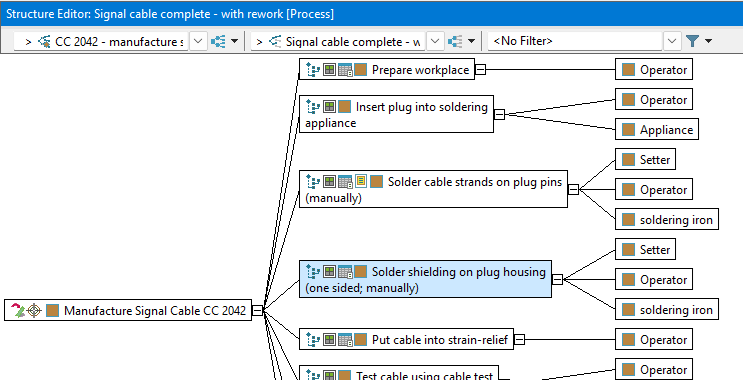This screenshot has height=380, width=743.
Task: Collapse the Manufacture Signal Cable CC 2042 root
Action: pyautogui.click(x=258, y=311)
